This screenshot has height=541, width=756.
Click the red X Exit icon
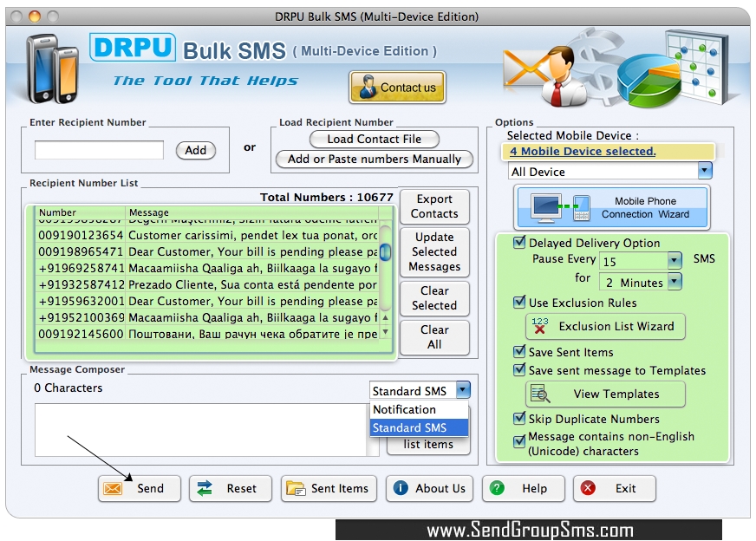[588, 488]
